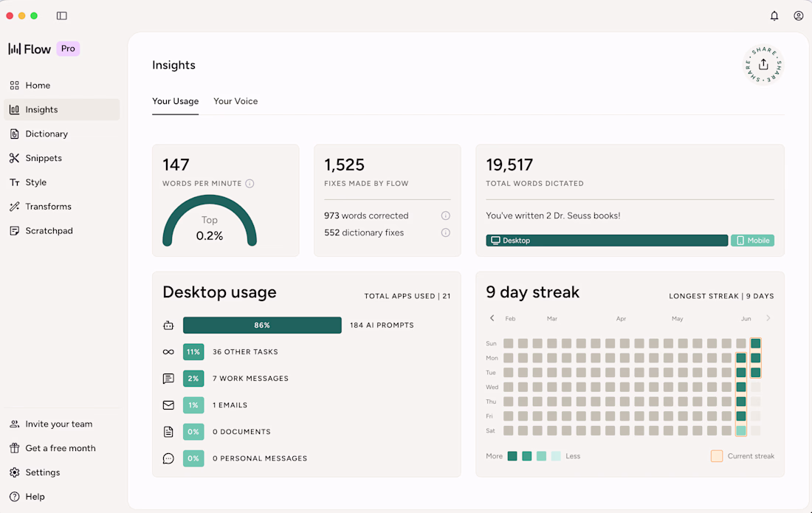Click the Dictionary book icon
This screenshot has height=513, width=812.
tap(15, 134)
